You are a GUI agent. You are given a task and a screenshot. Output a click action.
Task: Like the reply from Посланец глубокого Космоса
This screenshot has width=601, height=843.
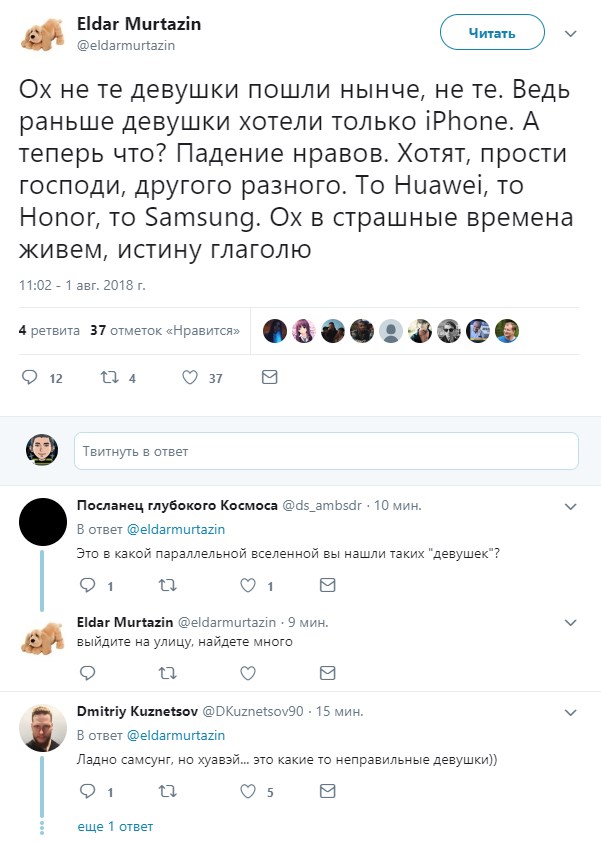coord(249,585)
